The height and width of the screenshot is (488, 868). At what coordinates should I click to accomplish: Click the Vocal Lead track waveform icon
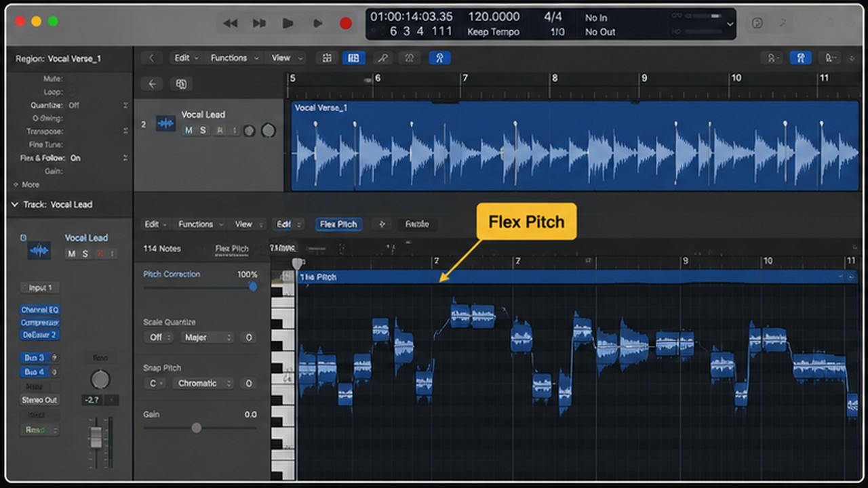coord(165,123)
